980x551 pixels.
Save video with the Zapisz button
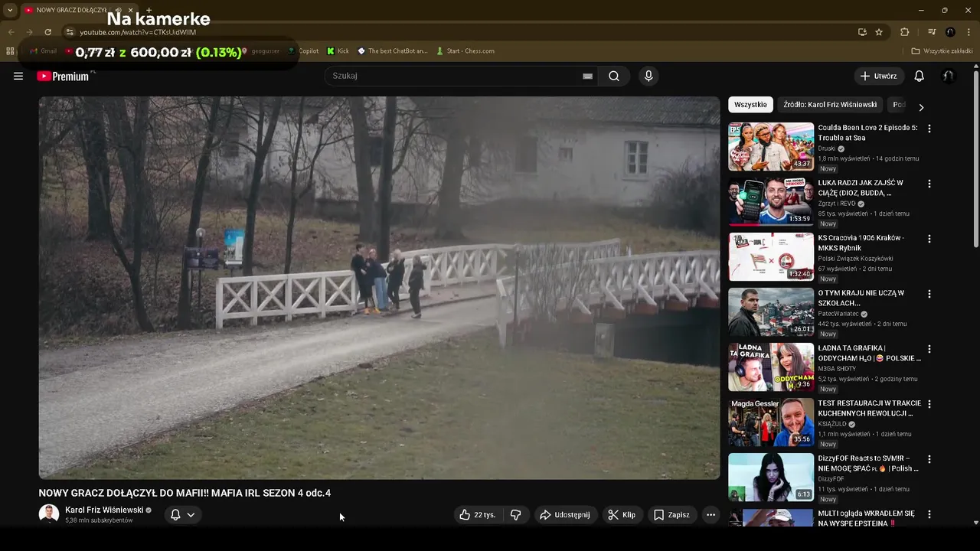[x=671, y=515]
